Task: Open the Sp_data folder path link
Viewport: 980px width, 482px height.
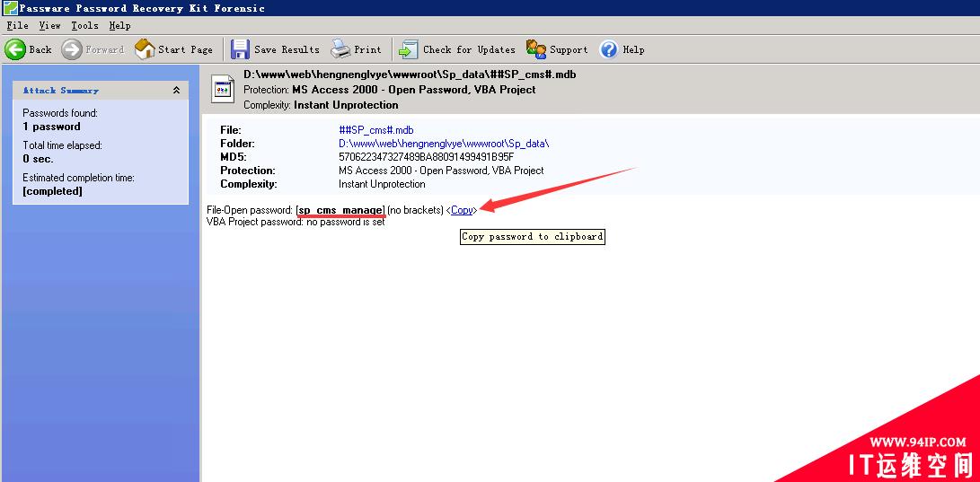Action: pos(444,144)
